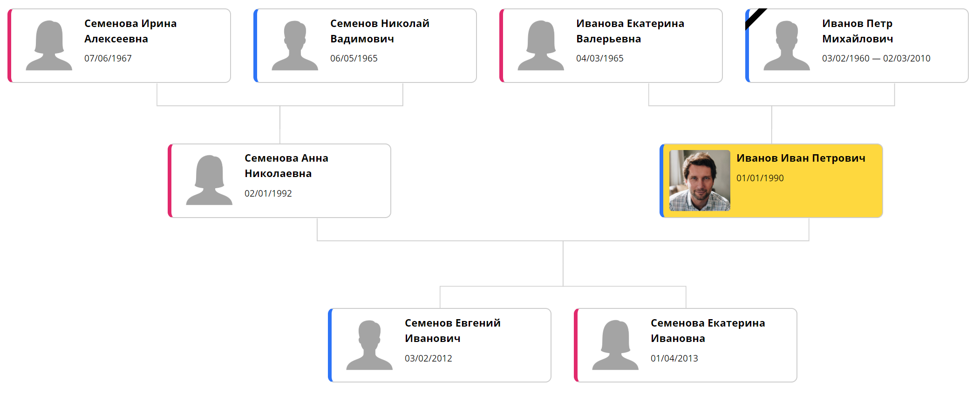Image resolution: width=980 pixels, height=396 pixels.
Task: Click the avatar of Семенов Евгений Иванович
Action: [x=369, y=345]
